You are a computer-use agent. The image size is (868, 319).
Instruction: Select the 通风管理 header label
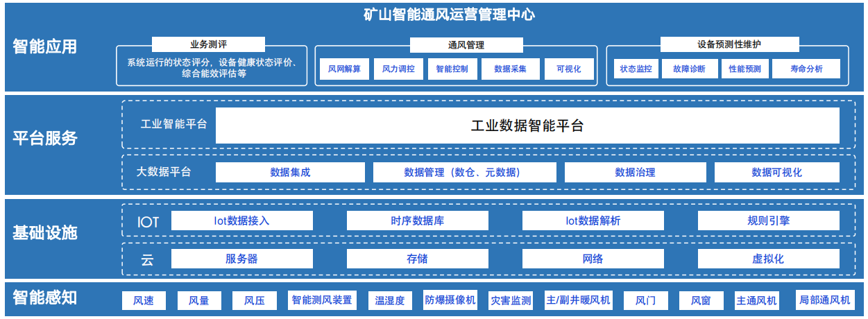click(x=466, y=45)
